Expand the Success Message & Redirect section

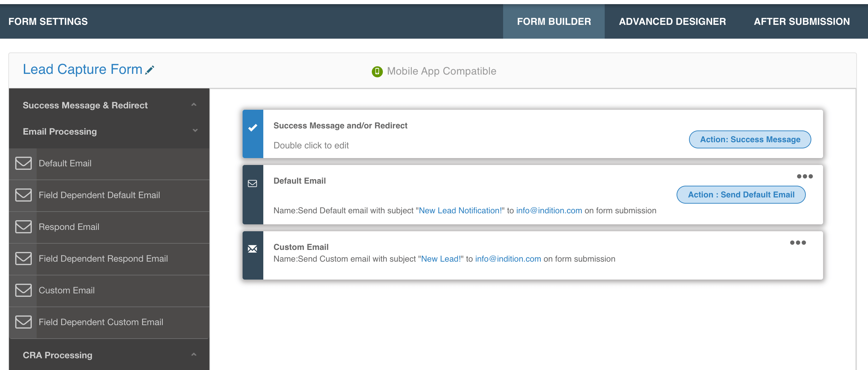(194, 105)
